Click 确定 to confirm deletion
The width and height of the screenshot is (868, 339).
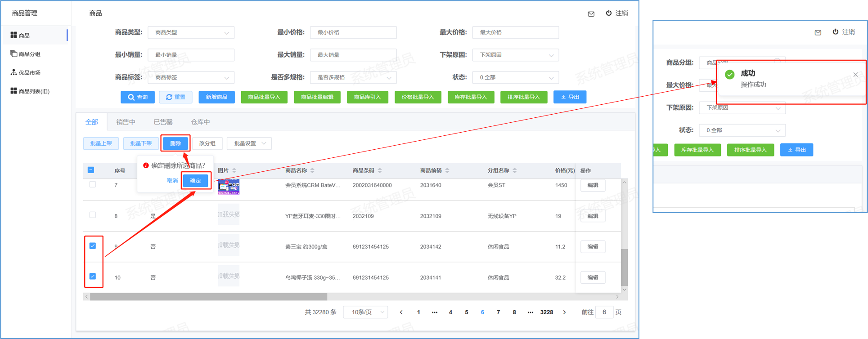click(x=195, y=181)
